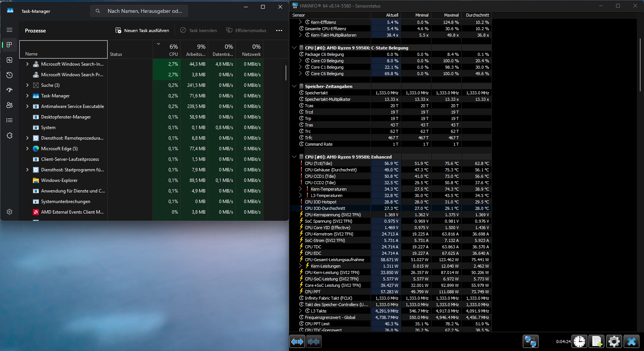Open App history icon in Task Manager sidebar
This screenshot has width=644, height=351.
(x=9, y=75)
